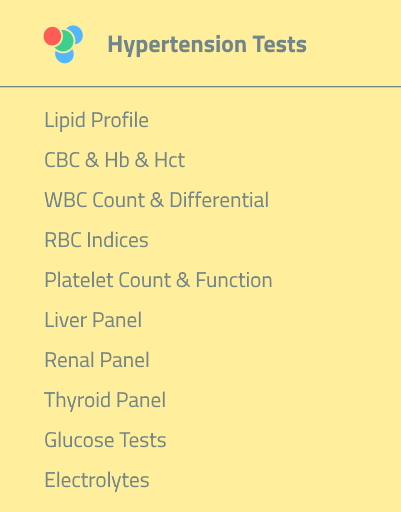This screenshot has width=401, height=512.
Task: Click the green circle in the logo
Action: click(x=64, y=41)
